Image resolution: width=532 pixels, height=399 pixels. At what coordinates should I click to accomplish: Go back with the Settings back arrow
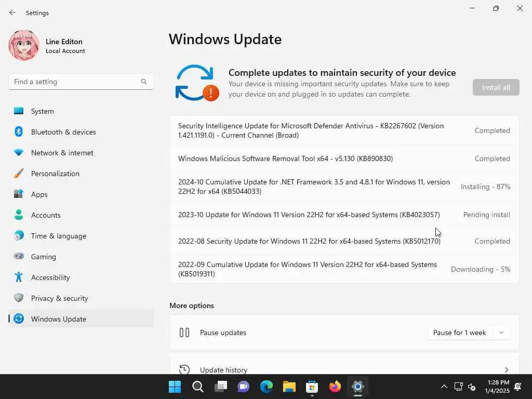(x=12, y=12)
